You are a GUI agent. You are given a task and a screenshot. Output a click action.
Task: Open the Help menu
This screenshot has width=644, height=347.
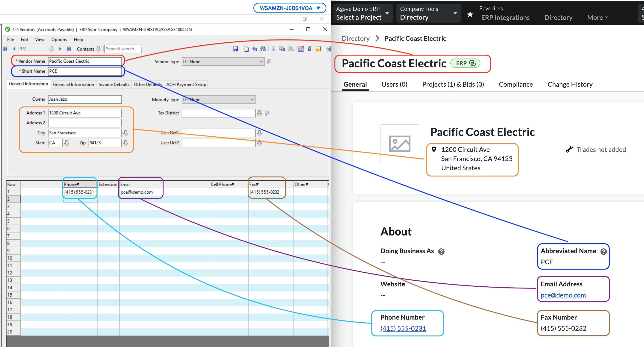pos(78,39)
